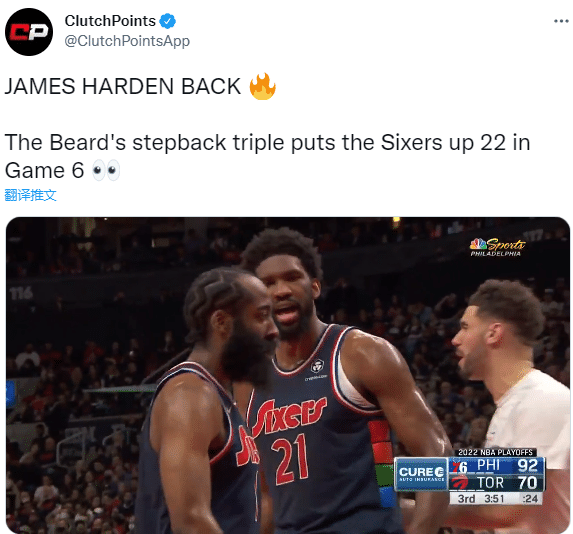Screen dimensions: 573x534
Task: Click the JAMES HARDEN BACK headline text
Action: click(x=123, y=87)
